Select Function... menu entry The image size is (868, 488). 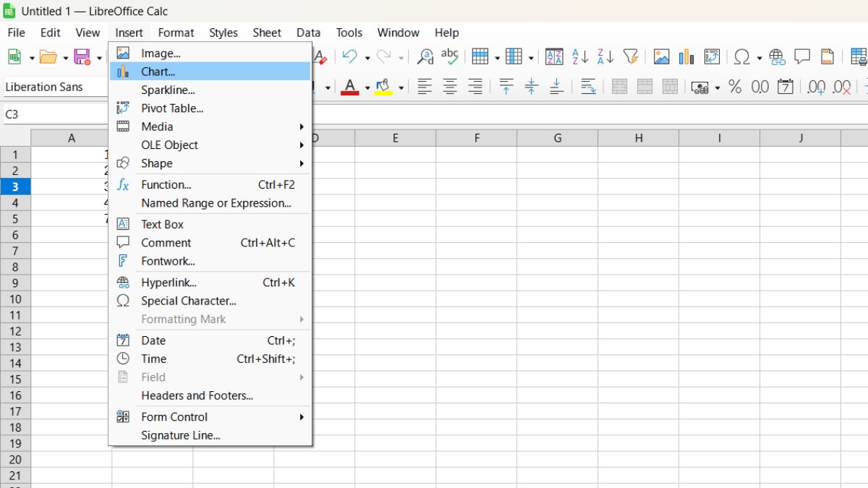[x=210, y=184]
